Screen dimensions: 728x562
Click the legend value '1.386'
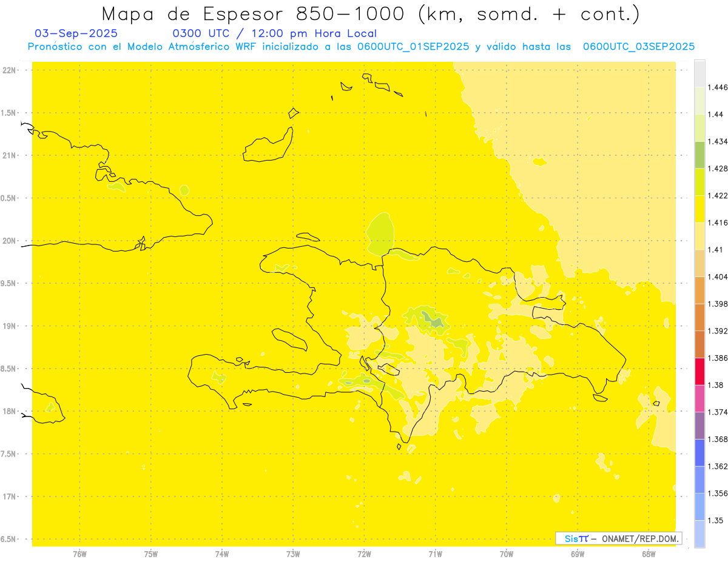click(718, 358)
